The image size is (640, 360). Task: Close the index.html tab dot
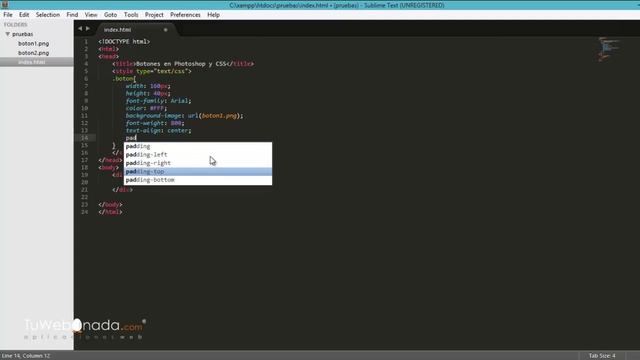coord(165,30)
